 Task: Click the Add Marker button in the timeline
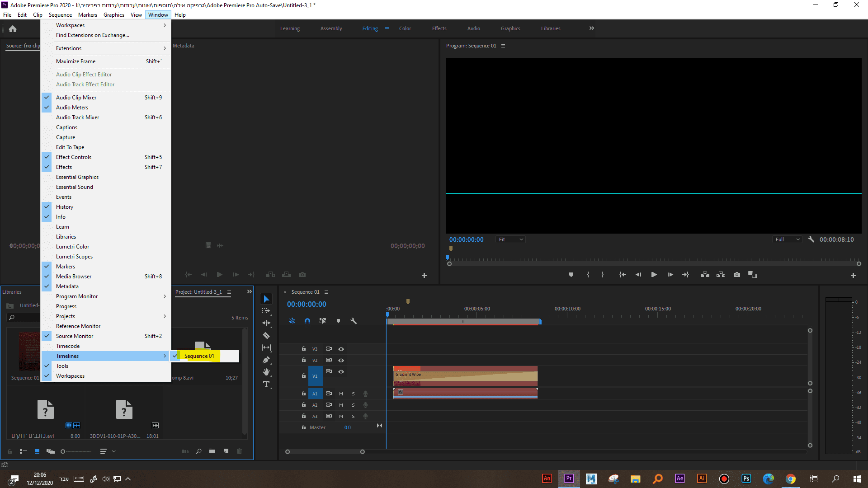pyautogui.click(x=338, y=321)
